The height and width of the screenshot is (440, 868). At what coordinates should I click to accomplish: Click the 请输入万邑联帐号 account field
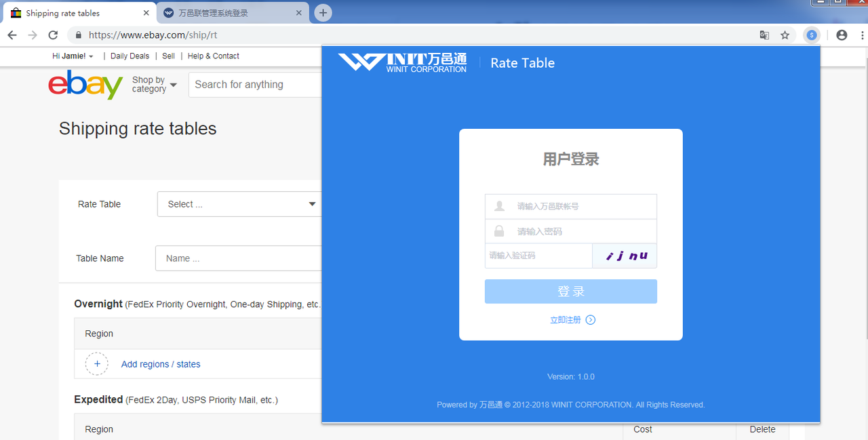[571, 206]
